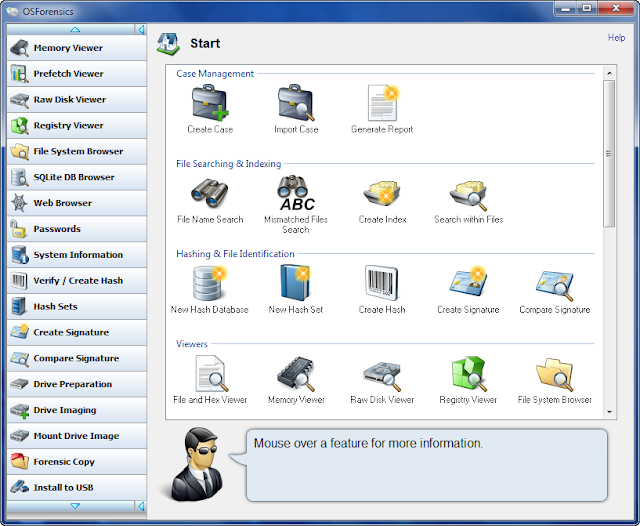Start a File Name Search

(210, 200)
